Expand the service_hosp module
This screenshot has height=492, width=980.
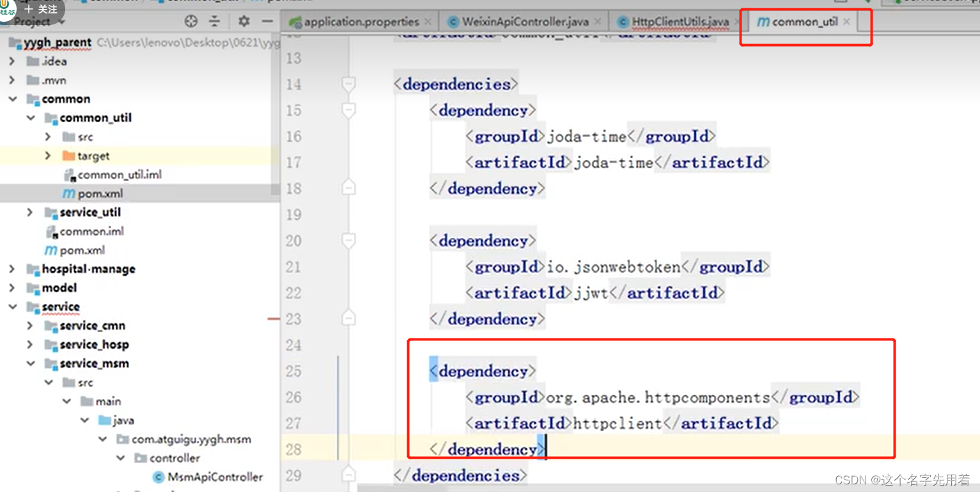coord(30,344)
